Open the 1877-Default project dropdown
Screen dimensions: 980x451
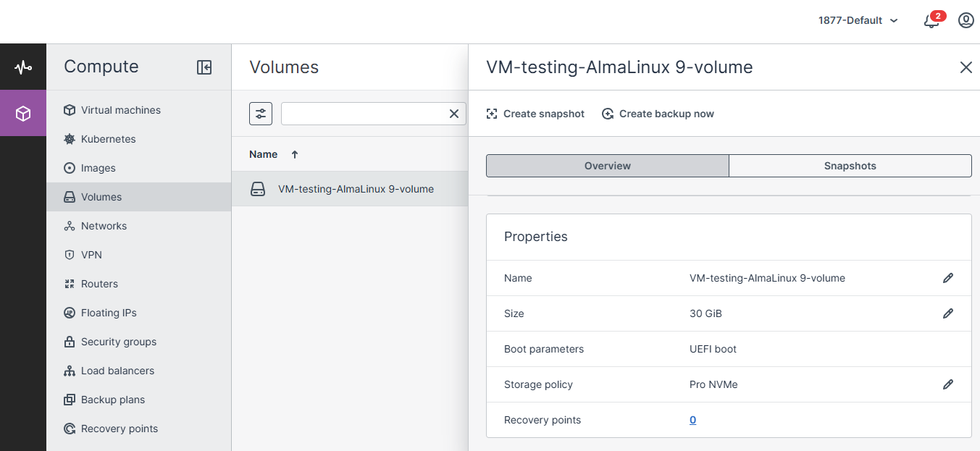pyautogui.click(x=858, y=20)
